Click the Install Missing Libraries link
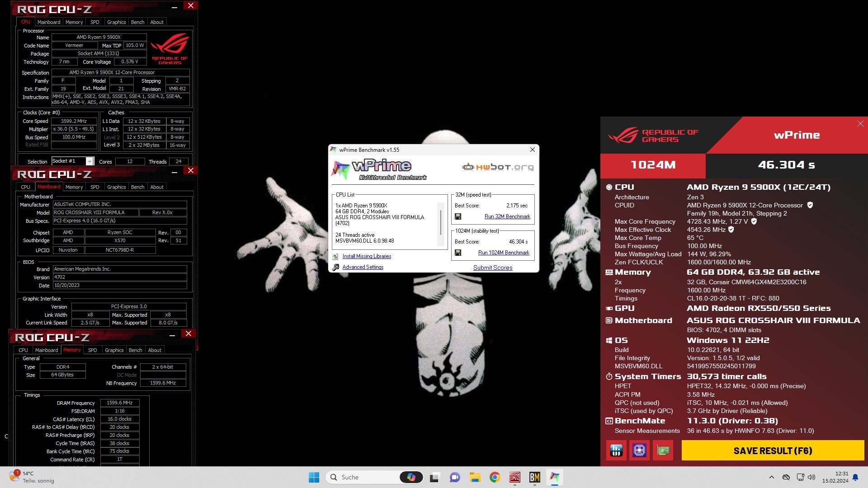This screenshot has height=488, width=868. (367, 256)
